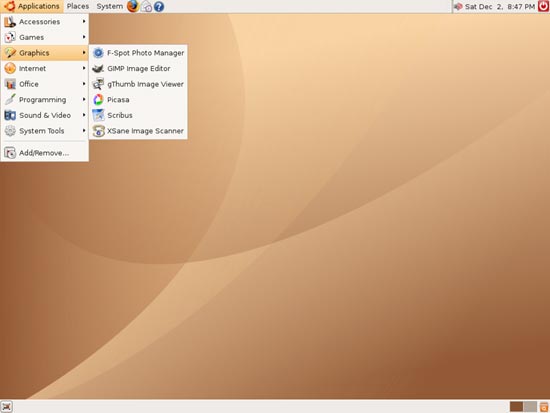Click the System Tools label

41,131
